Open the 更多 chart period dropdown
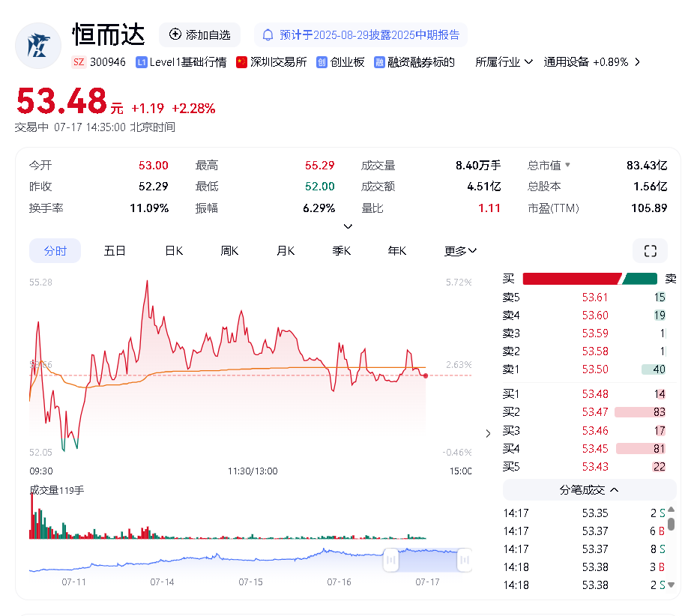691x616 pixels. point(460,251)
